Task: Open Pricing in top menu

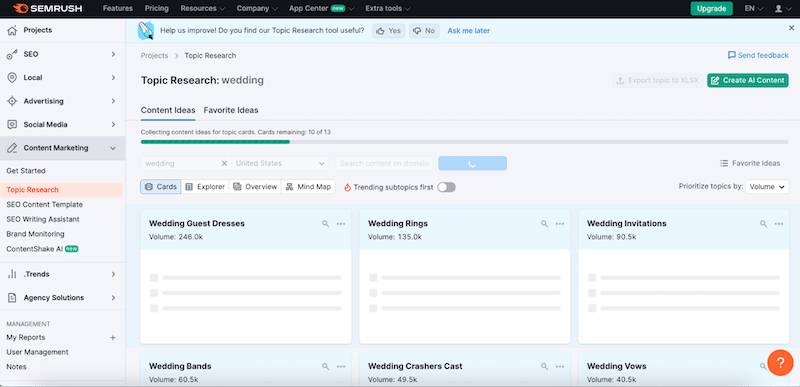Action: click(x=157, y=9)
